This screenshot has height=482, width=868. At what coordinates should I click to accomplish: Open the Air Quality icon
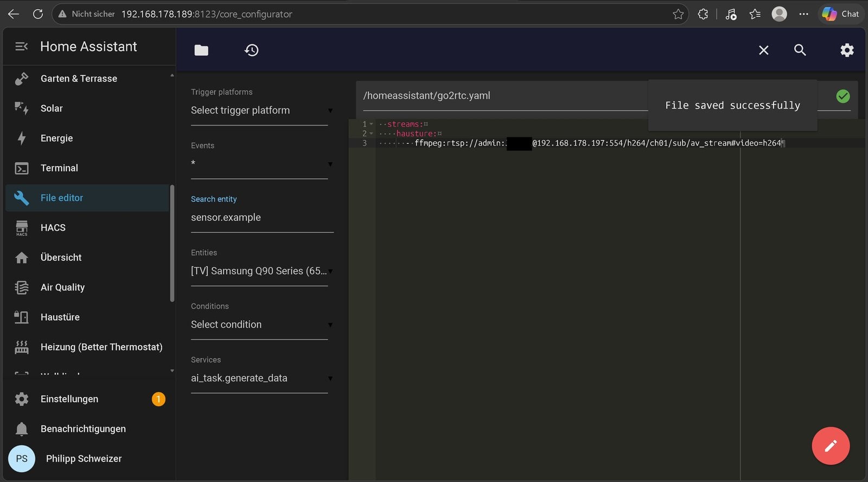click(x=22, y=288)
